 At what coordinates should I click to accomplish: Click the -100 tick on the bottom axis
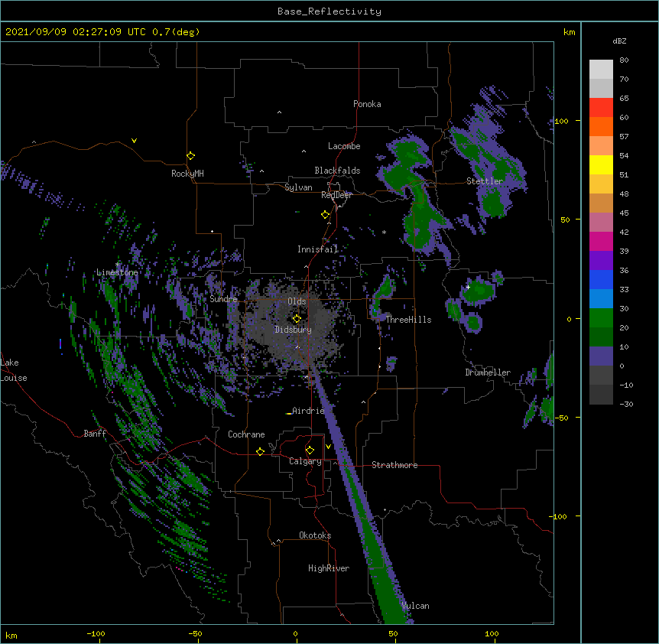tap(96, 633)
